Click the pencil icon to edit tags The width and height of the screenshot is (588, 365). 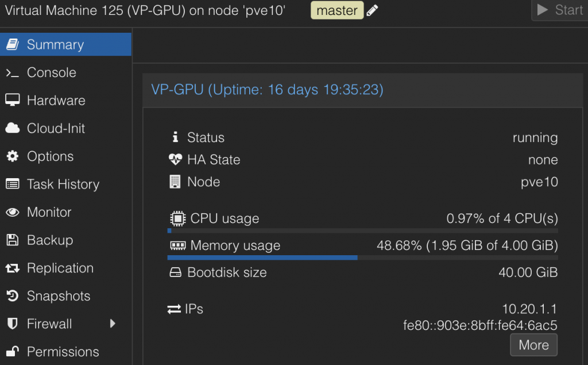(372, 10)
